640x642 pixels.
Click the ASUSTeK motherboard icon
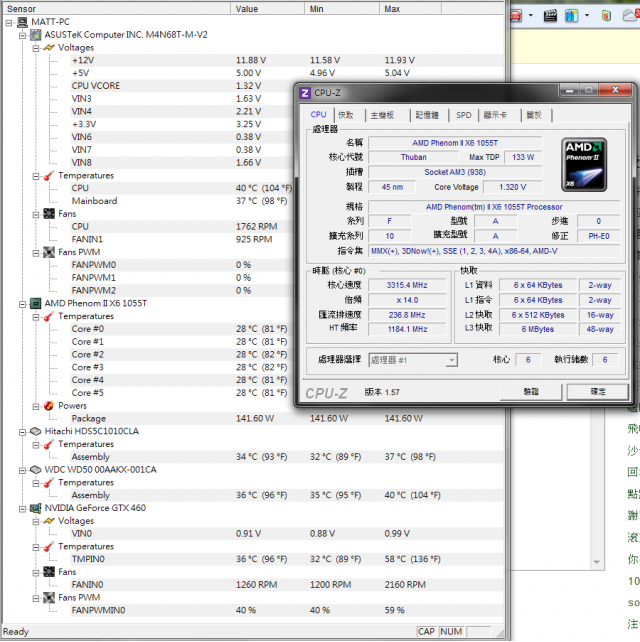(36, 35)
